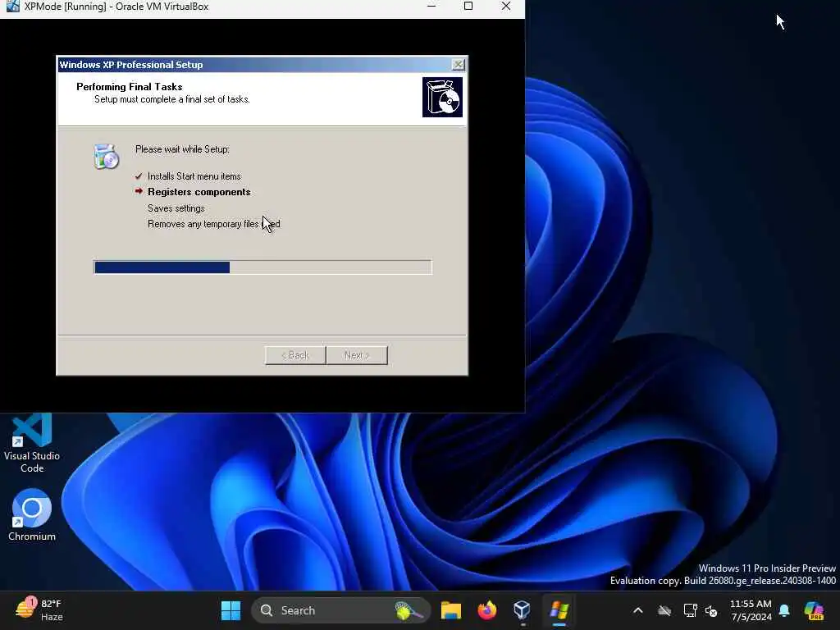Select the 'Saves settings' text
This screenshot has width=840, height=630.
point(176,208)
